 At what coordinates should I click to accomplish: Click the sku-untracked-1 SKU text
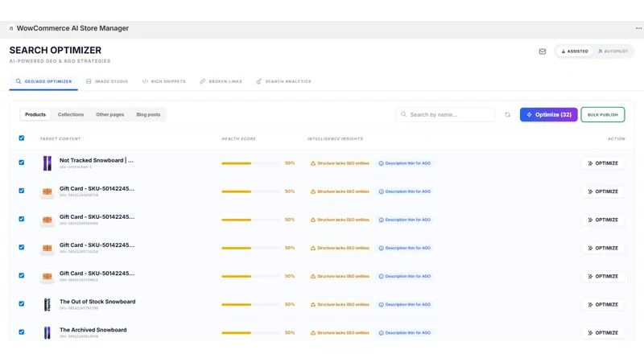coord(75,167)
